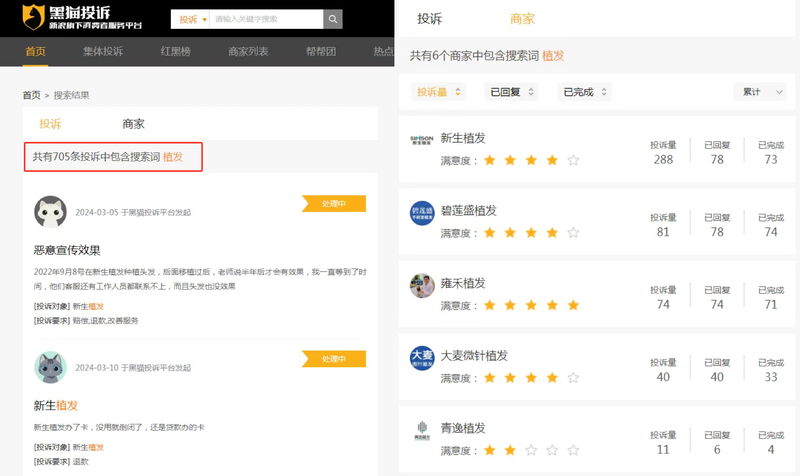Click 碧莲盛植发 complaint count 81

[663, 232]
